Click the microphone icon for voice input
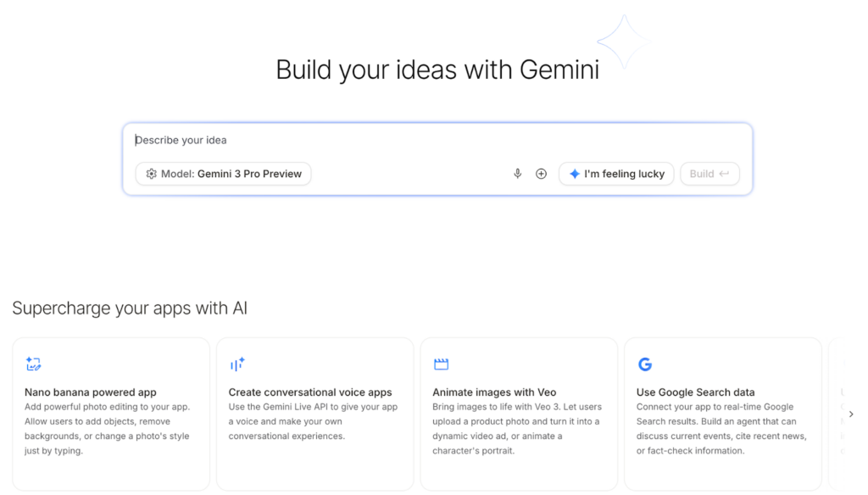The image size is (868, 495). coord(517,174)
